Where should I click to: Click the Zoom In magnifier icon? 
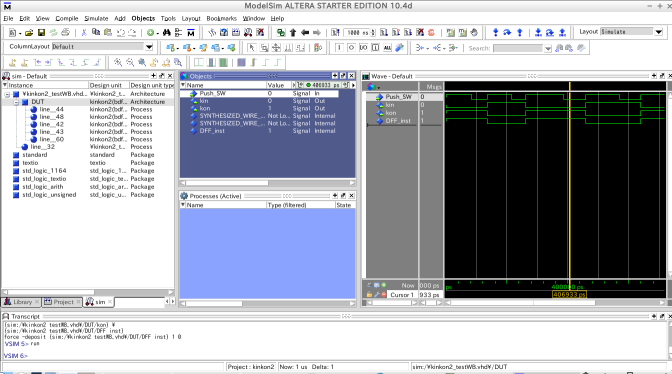pyautogui.click(x=117, y=63)
